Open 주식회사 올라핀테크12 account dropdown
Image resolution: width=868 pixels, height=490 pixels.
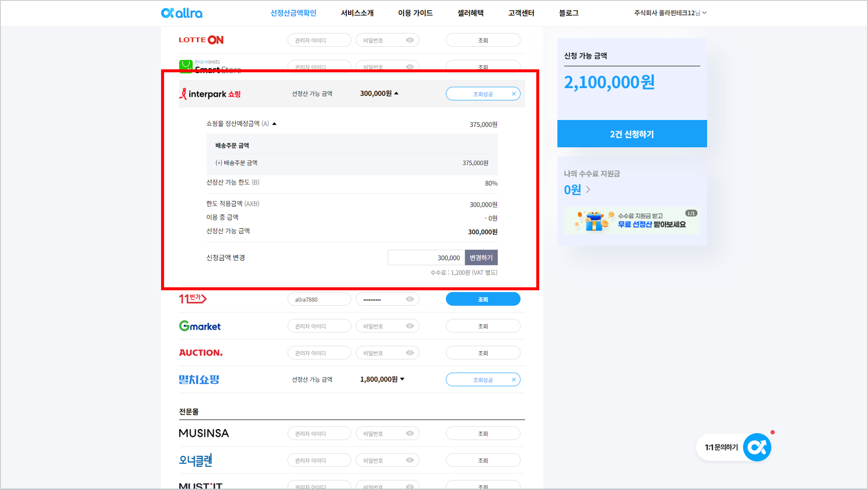[x=670, y=13]
